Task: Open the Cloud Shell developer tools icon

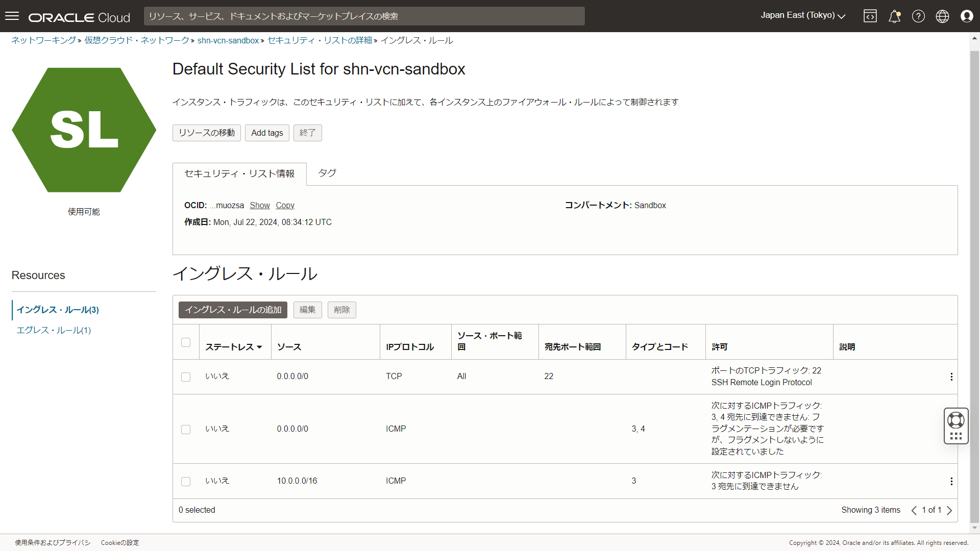Action: (870, 16)
